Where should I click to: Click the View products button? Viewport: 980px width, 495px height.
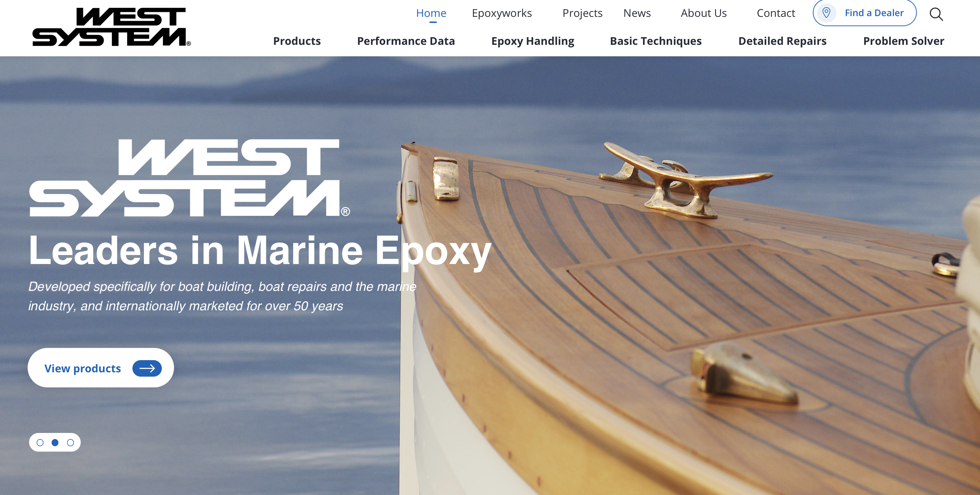click(x=101, y=368)
